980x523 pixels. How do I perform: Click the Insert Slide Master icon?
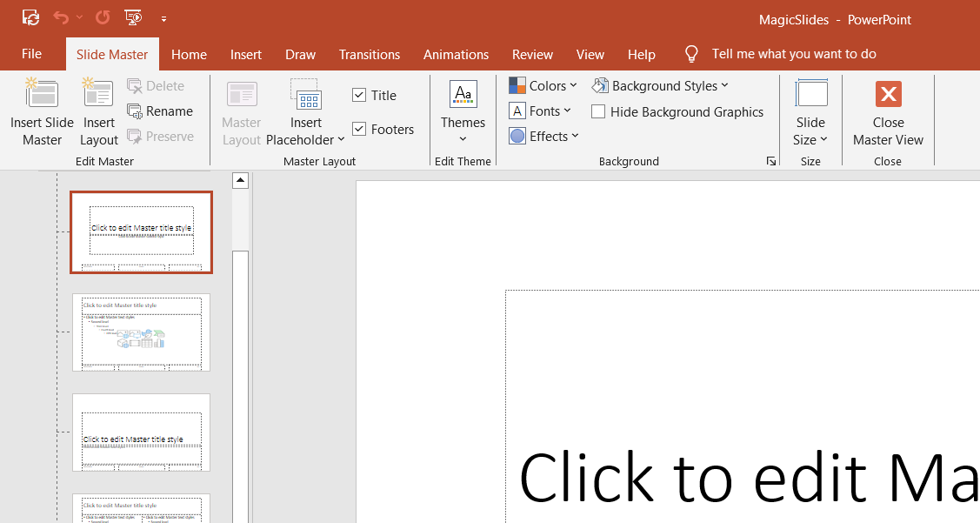click(x=42, y=94)
